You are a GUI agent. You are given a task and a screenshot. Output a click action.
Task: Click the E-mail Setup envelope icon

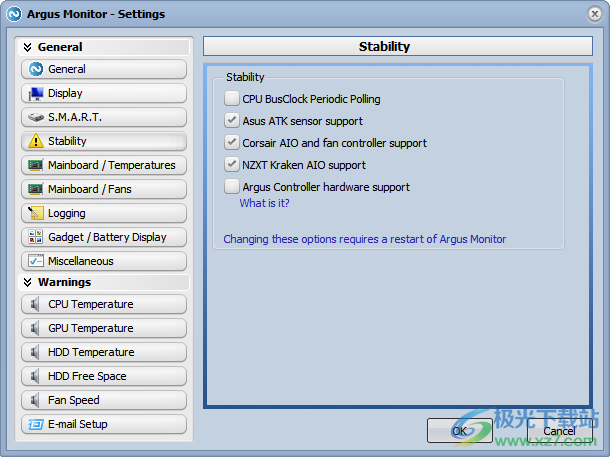click(36, 424)
